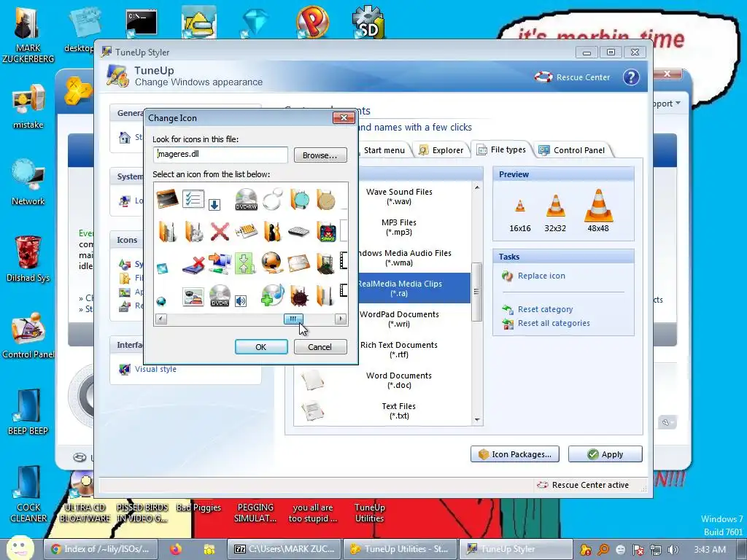Click the 48x48 VLC cone preview
This screenshot has width=747, height=560.
click(x=598, y=206)
